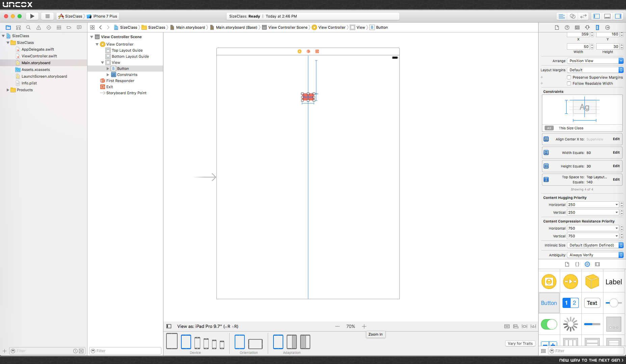Image resolution: width=626 pixels, height=364 pixels.
Task: Enable Follow Readable Width
Action: 569,83
